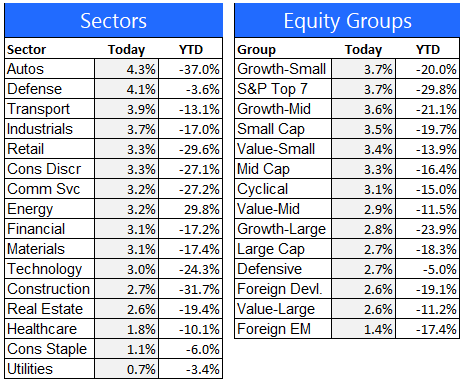Viewport: 463px width, 380px height.
Task: Select the Group column header
Action: 256,50
